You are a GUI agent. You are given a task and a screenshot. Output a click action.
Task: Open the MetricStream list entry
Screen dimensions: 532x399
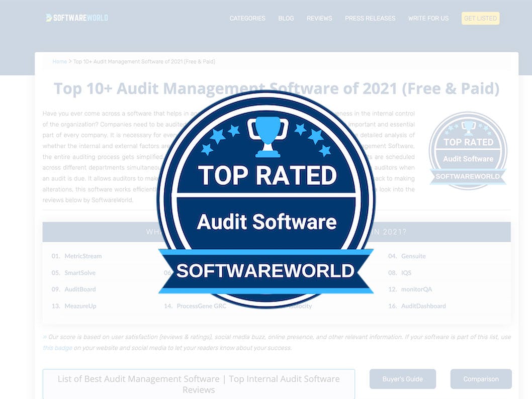click(x=83, y=256)
